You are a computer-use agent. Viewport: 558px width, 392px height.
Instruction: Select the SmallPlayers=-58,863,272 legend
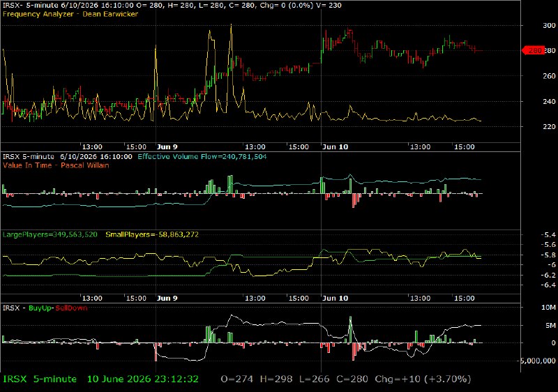[152, 235]
